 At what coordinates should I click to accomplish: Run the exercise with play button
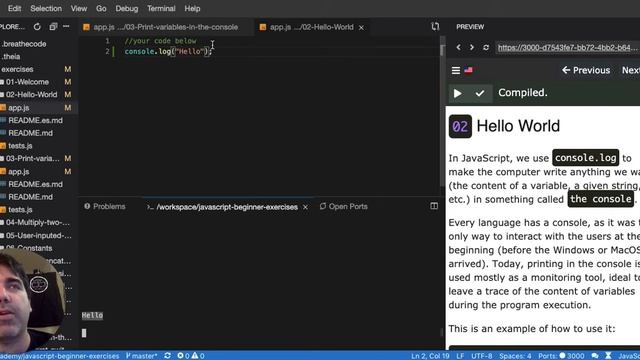point(458,93)
